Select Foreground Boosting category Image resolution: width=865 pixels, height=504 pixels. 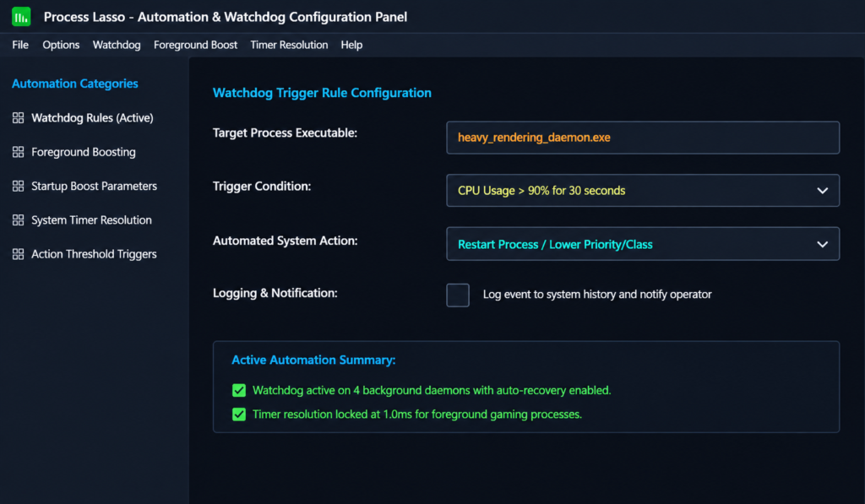pyautogui.click(x=84, y=152)
